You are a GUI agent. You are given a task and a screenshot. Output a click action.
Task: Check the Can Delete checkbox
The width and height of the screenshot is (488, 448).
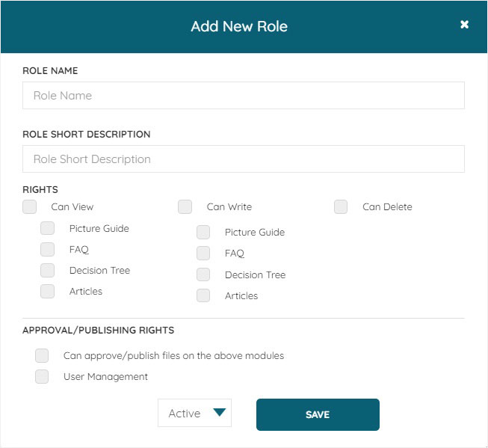click(341, 207)
